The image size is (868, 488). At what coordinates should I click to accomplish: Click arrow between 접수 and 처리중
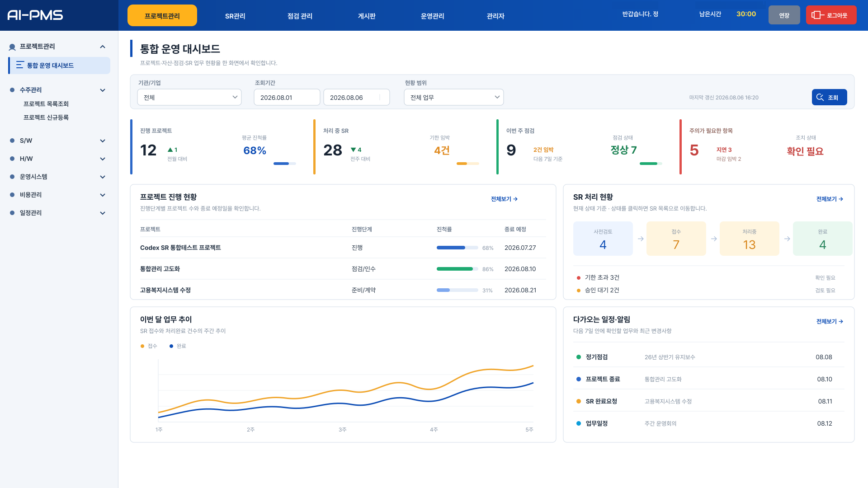tap(714, 239)
